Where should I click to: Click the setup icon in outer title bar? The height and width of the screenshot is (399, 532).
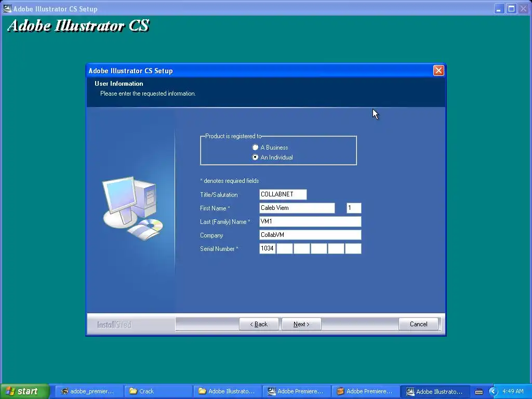click(7, 8)
